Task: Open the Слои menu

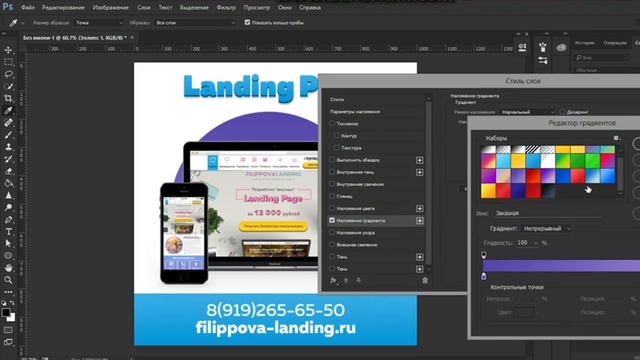Action: [x=144, y=7]
